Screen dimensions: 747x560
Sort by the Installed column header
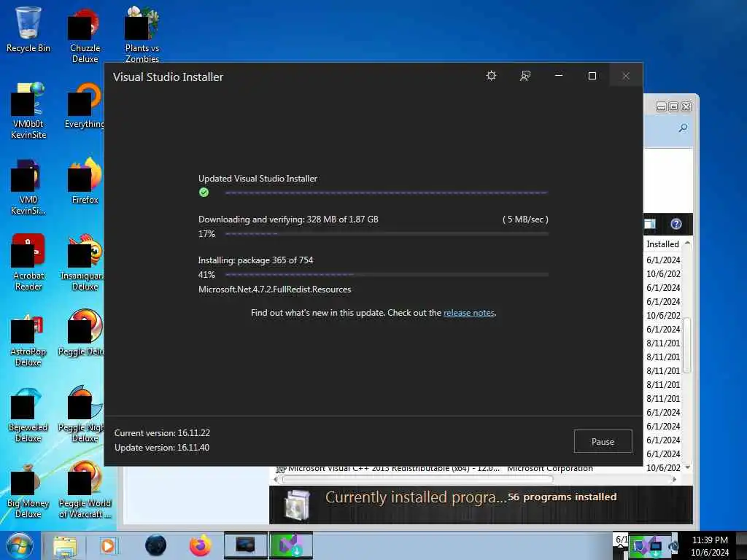(662, 244)
